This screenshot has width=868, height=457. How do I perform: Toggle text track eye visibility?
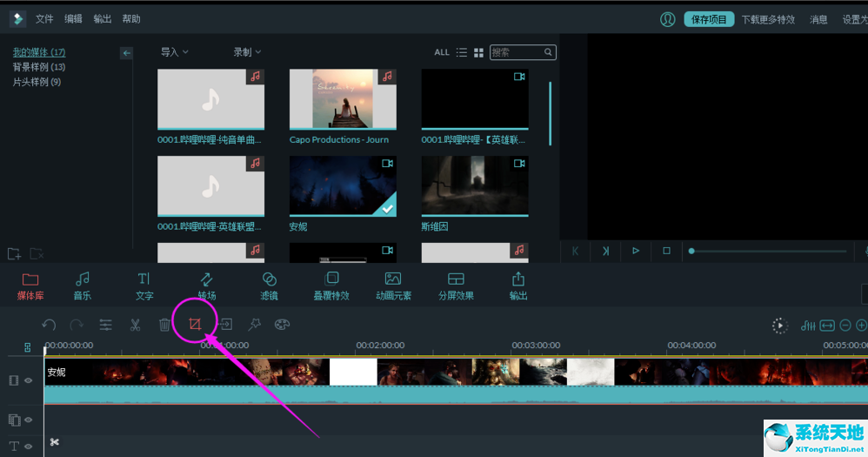(28, 447)
